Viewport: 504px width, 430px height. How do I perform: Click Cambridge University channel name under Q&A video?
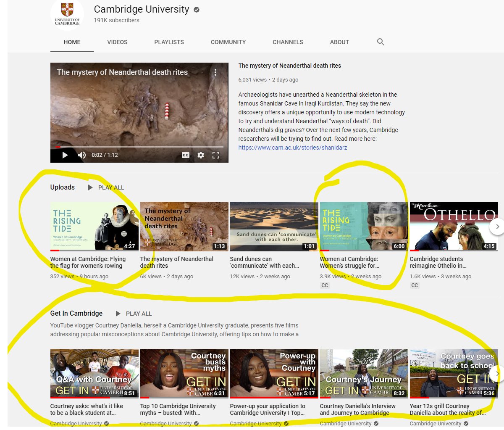coord(76,424)
